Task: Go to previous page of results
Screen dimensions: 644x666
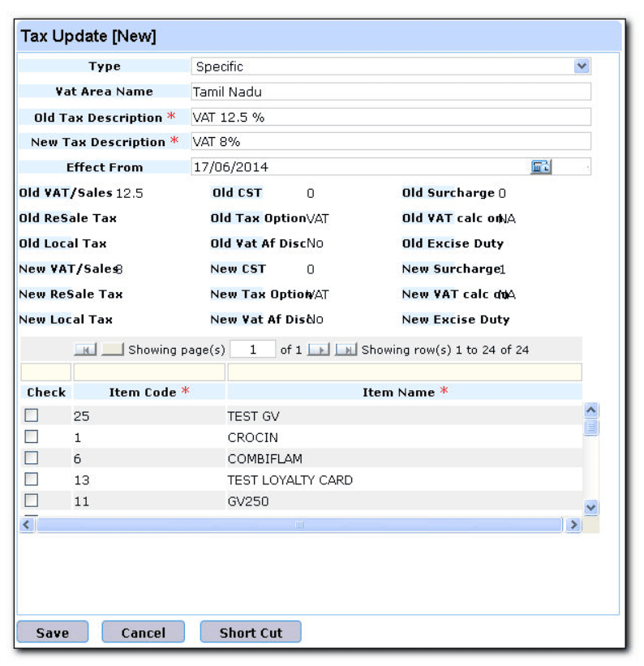Action: [x=113, y=350]
